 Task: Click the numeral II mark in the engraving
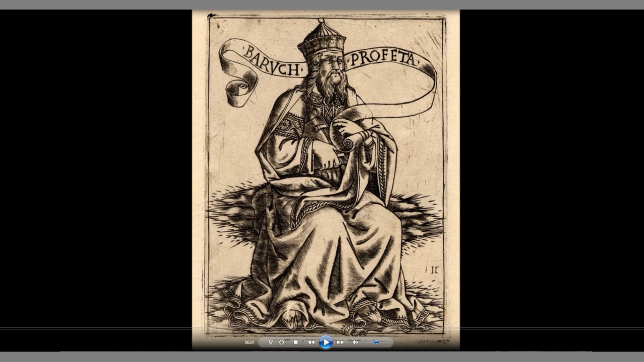pos(435,270)
